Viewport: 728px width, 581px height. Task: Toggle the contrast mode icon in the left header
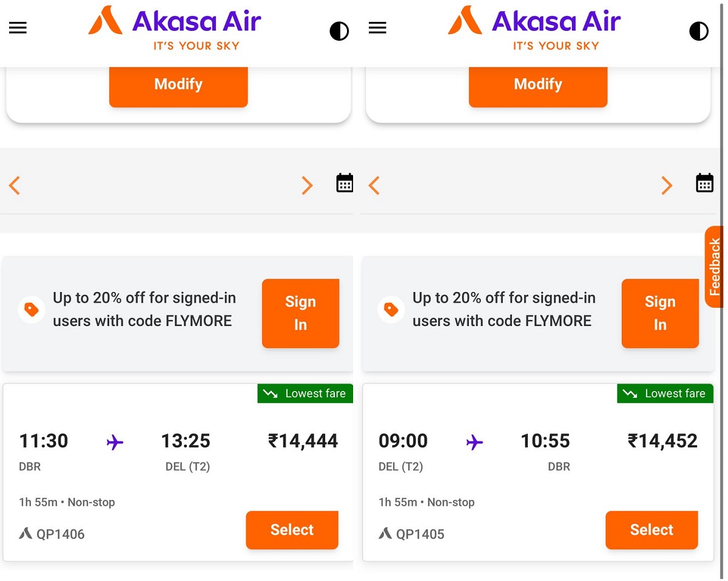click(339, 31)
